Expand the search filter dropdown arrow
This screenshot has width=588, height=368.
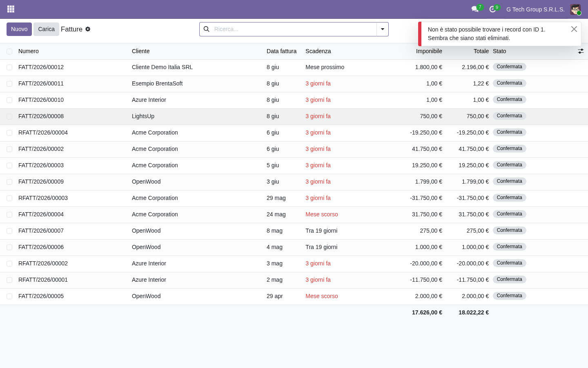(x=383, y=29)
